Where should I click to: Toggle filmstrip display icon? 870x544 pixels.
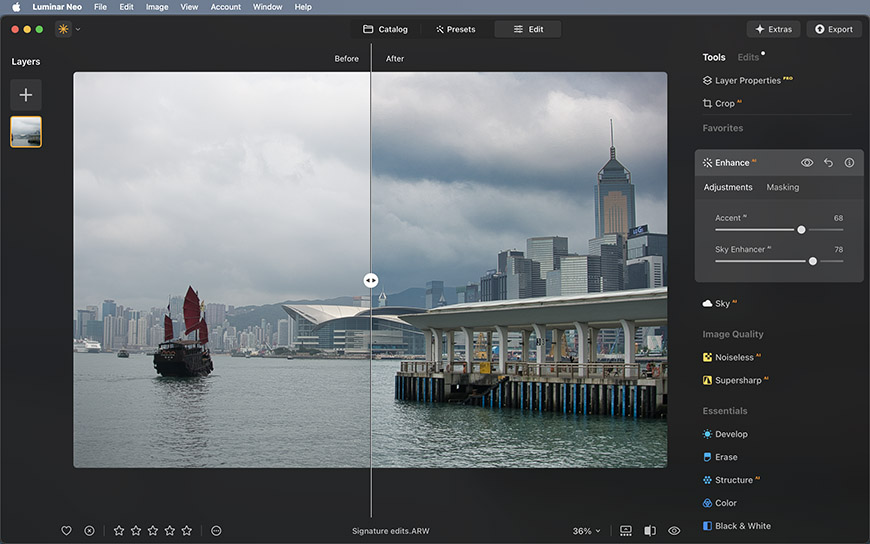(x=626, y=531)
